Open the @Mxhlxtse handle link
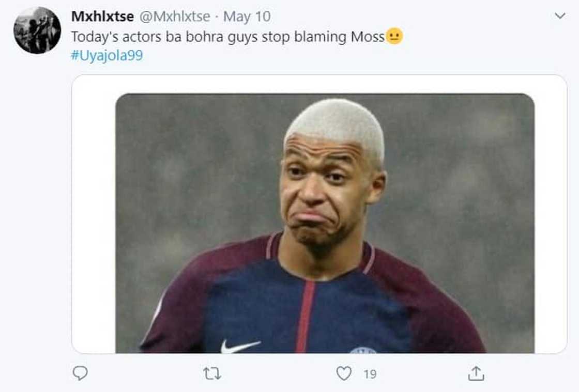The image size is (579, 392). [x=175, y=17]
